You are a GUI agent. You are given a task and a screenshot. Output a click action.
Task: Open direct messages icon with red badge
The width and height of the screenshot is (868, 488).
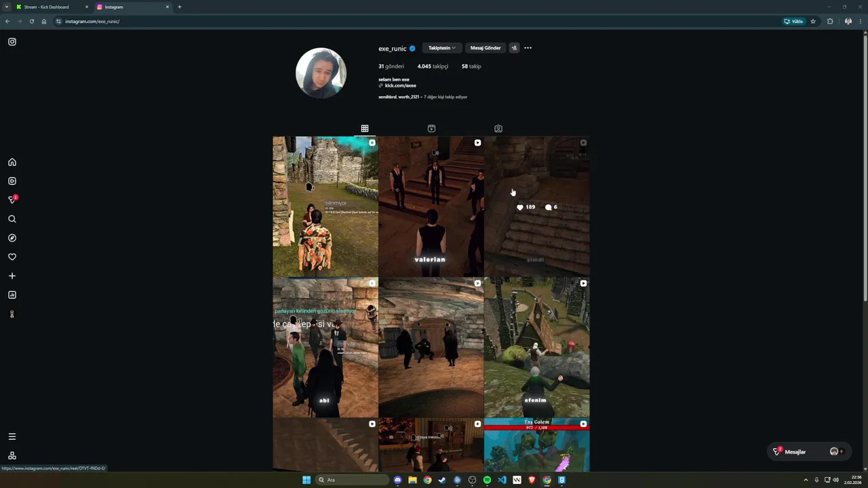click(x=12, y=200)
